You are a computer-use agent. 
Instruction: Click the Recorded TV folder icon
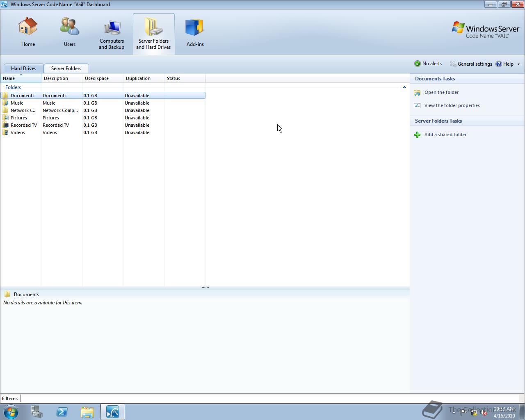pyautogui.click(x=5, y=125)
